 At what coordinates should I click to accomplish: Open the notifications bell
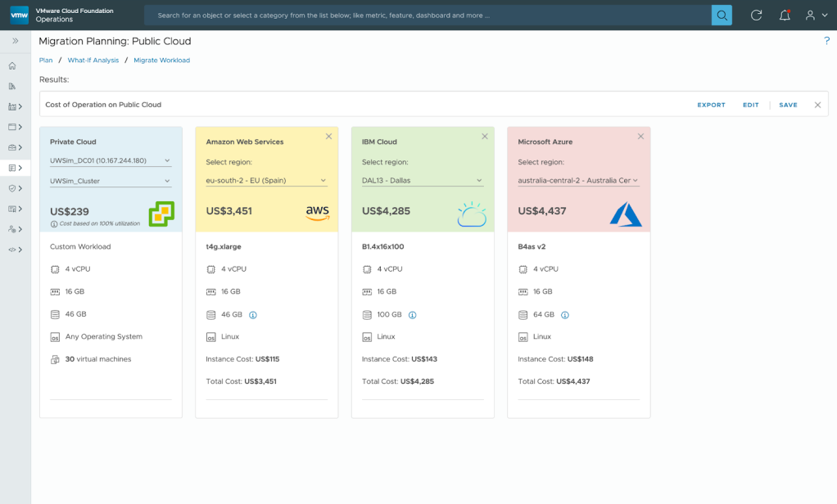[785, 16]
